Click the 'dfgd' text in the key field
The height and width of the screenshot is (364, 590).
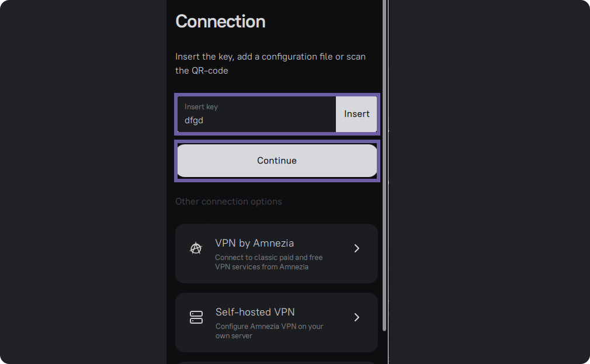coord(194,120)
